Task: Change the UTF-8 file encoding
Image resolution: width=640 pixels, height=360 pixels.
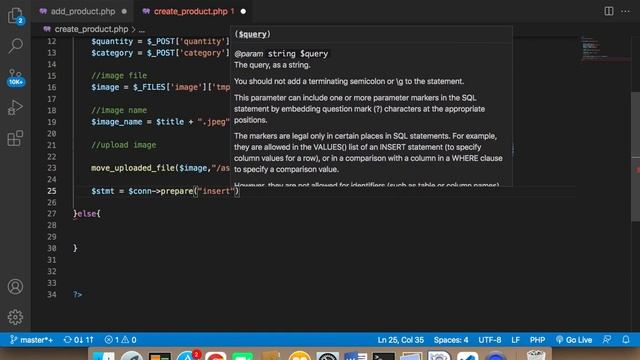Action: point(490,340)
